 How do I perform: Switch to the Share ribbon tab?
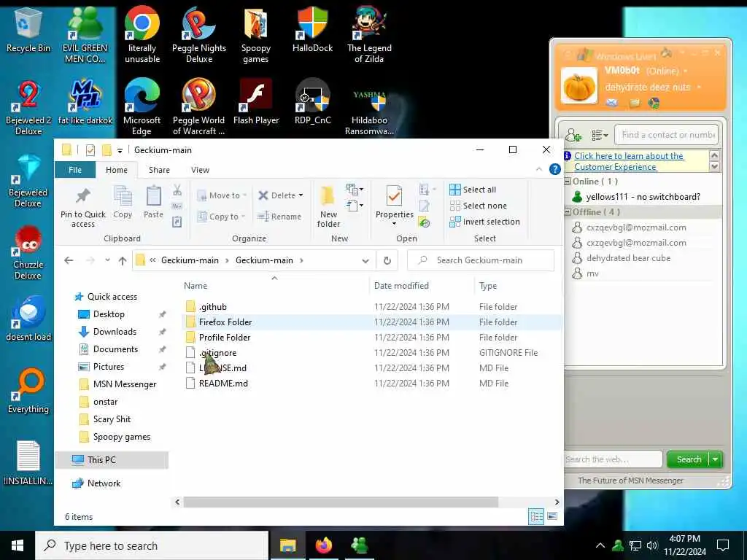[159, 170]
